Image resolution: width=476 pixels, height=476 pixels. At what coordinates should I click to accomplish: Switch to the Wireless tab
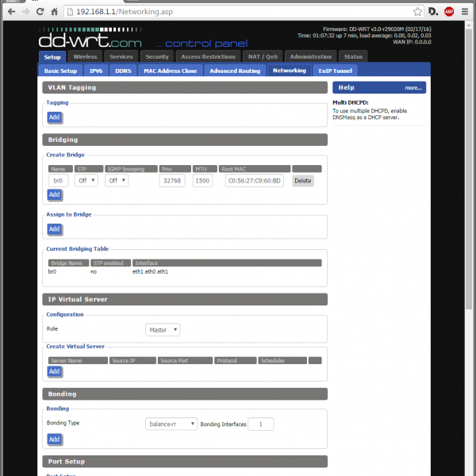[x=86, y=57]
